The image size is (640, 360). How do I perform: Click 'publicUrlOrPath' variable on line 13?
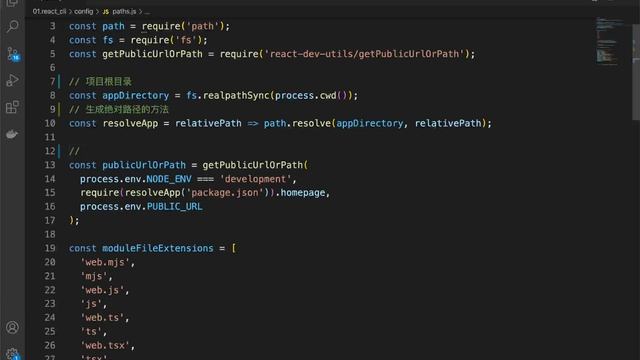pos(144,165)
